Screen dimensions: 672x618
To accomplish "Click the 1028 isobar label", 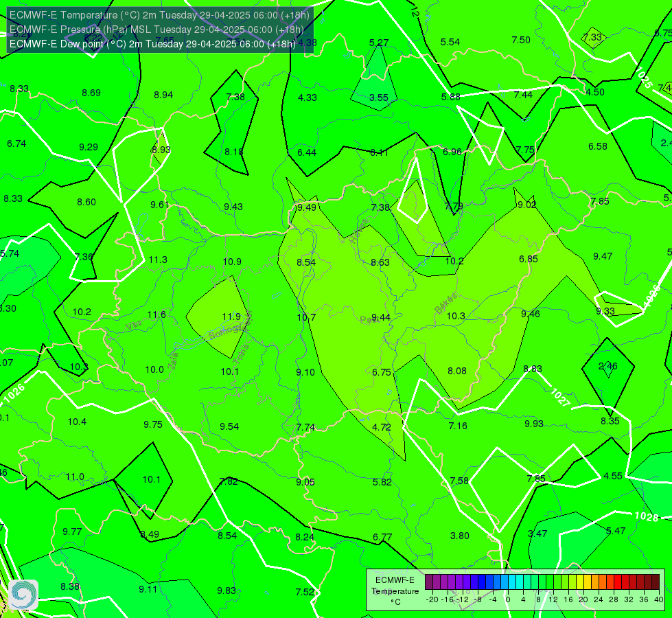I will tap(646, 516).
